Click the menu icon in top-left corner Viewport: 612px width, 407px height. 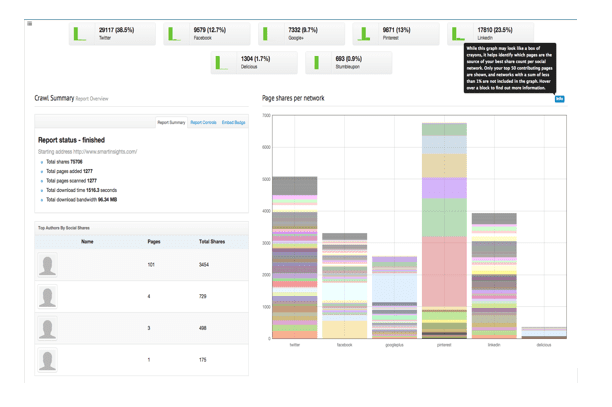tap(30, 23)
